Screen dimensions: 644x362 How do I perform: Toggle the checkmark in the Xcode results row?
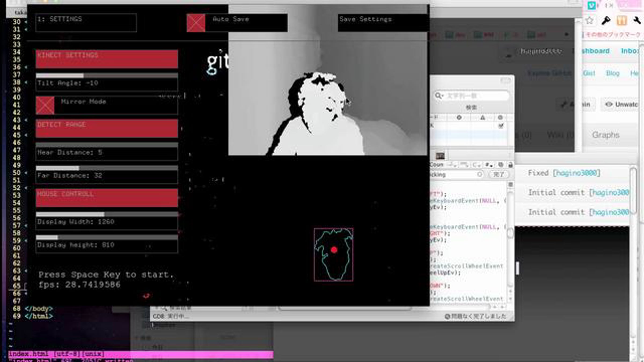(501, 125)
